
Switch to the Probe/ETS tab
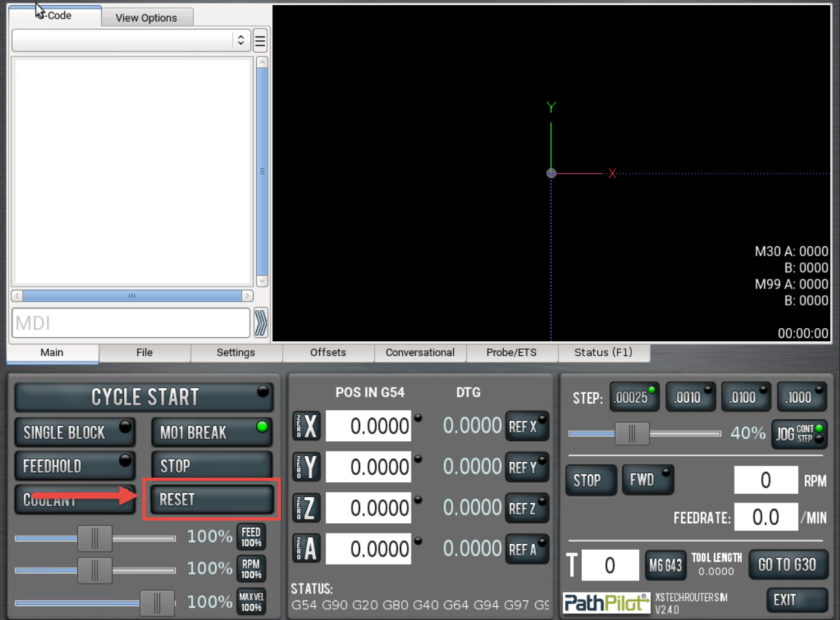(511, 352)
